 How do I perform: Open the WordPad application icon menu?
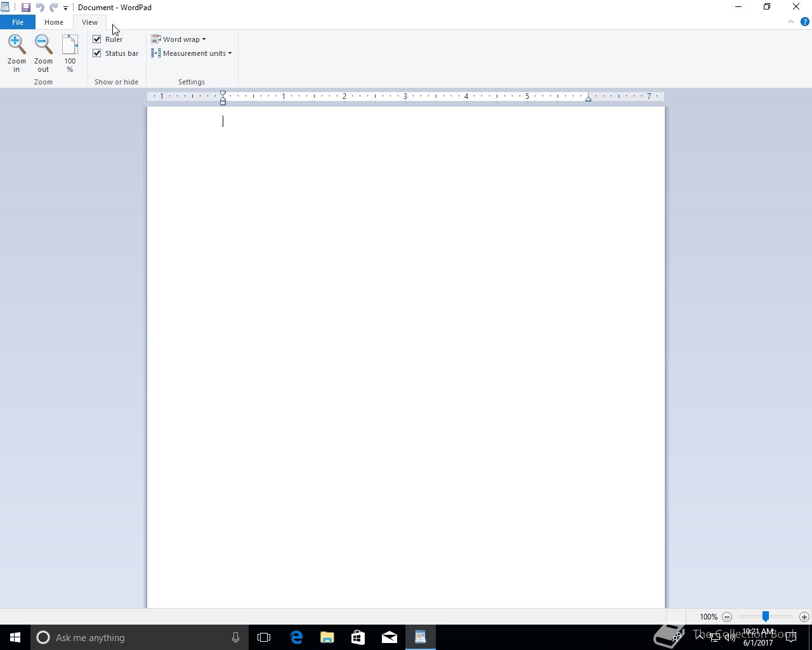coord(5,8)
